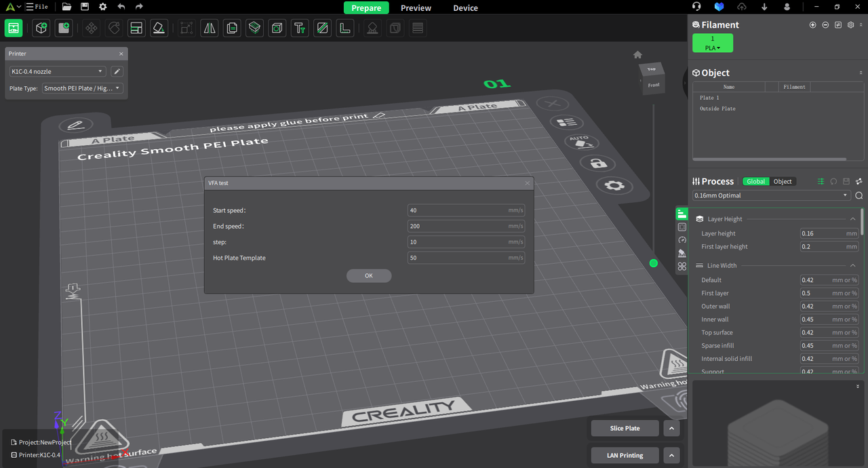The image size is (868, 468).
Task: Remove filament with minus icon
Action: (x=825, y=25)
